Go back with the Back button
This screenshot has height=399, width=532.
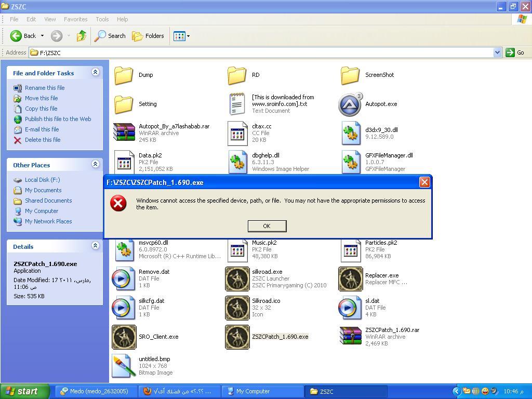tap(23, 36)
